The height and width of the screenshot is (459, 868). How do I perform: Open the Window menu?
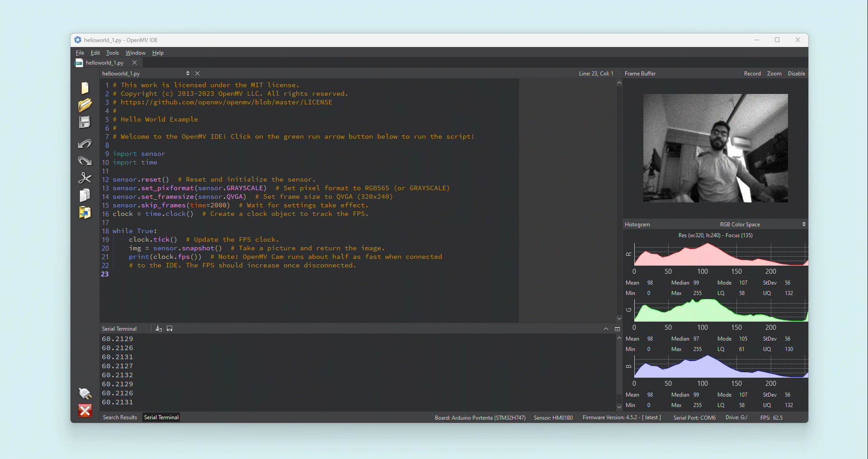tap(136, 53)
